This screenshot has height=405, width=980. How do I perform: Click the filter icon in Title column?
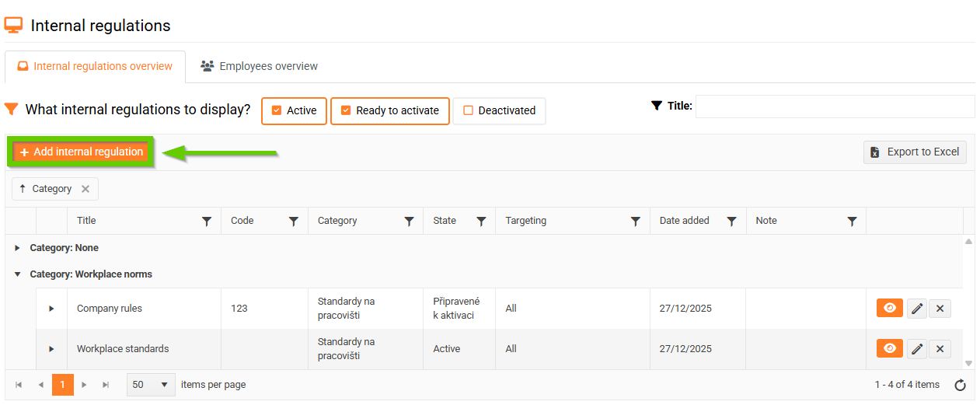[206, 222]
